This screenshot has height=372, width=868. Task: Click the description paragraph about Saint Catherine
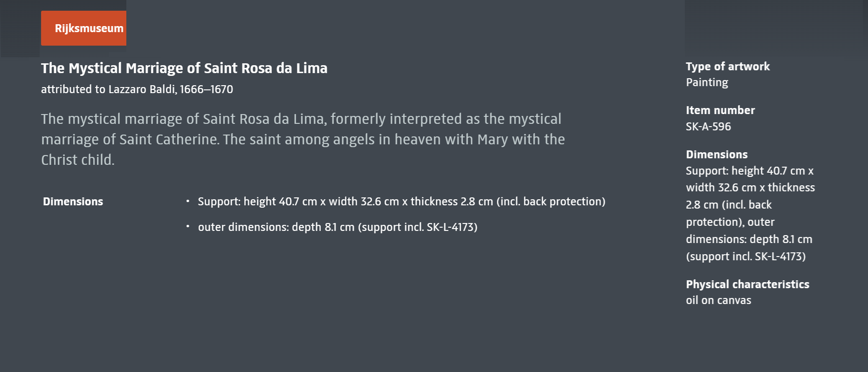click(x=303, y=139)
